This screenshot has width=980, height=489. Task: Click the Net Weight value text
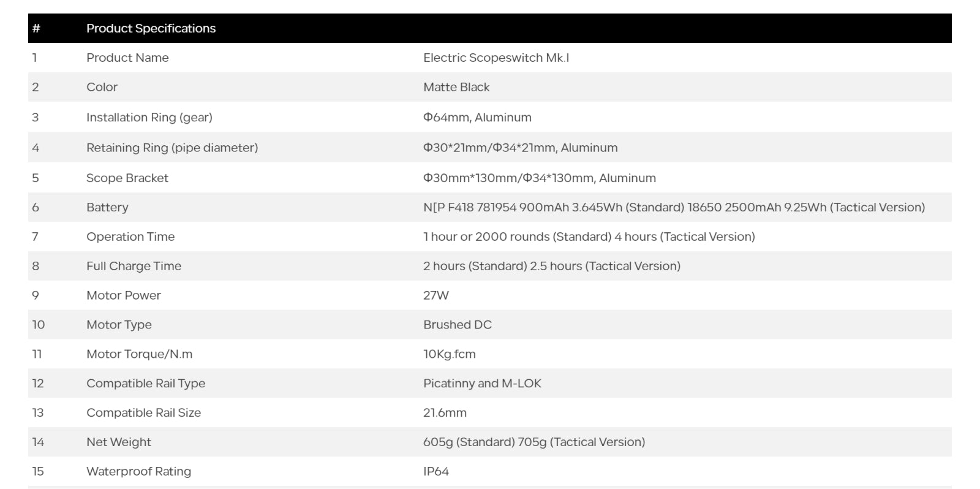coord(533,442)
